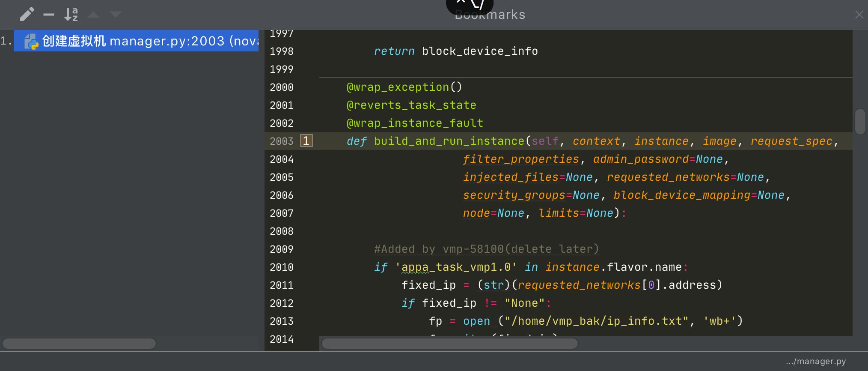Viewport: 868px width, 371px height.
Task: Move bookmark up with the up arrow
Action: 93,15
